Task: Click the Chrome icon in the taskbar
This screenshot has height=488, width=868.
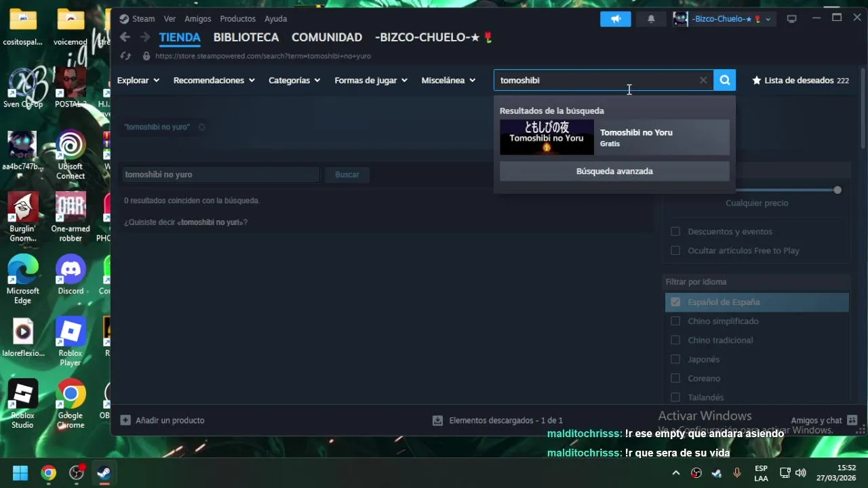Action: [x=48, y=472]
